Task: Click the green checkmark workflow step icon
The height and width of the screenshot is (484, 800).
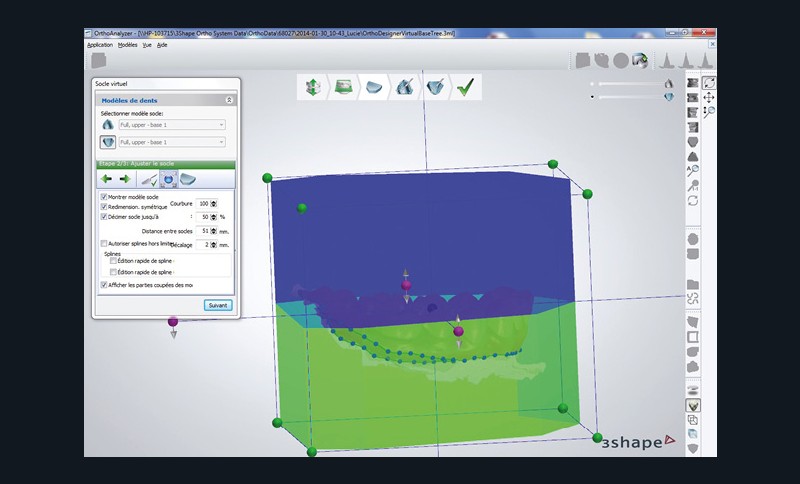Action: click(465, 87)
